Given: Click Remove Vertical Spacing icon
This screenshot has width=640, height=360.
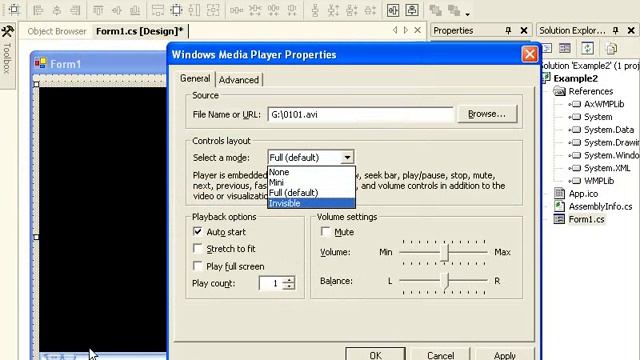Looking at the screenshot, I should (x=370, y=10).
